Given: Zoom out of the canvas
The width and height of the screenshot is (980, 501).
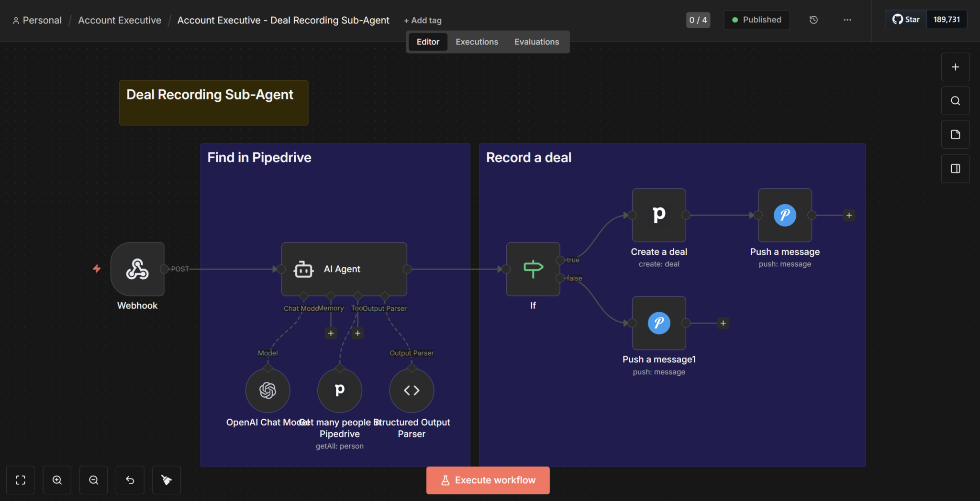Looking at the screenshot, I should pyautogui.click(x=94, y=480).
